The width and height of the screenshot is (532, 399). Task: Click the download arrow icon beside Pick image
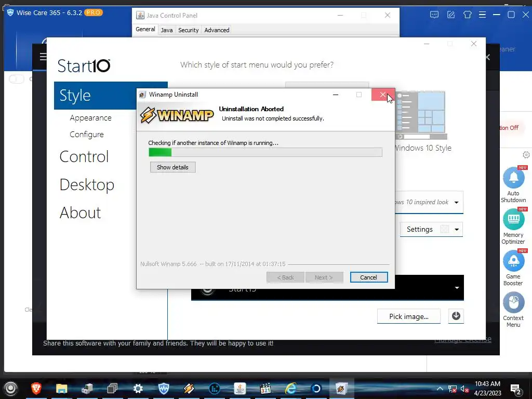[456, 316]
